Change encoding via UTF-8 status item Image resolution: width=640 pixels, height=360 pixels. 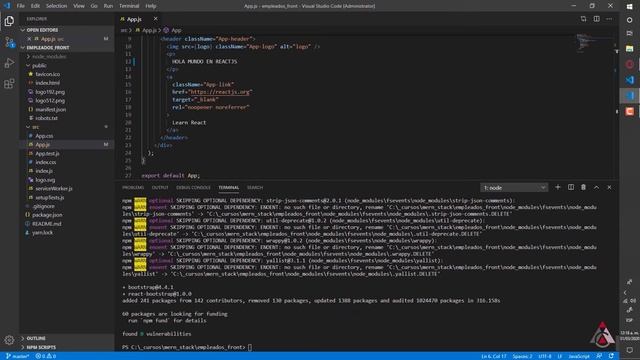tap(545, 356)
